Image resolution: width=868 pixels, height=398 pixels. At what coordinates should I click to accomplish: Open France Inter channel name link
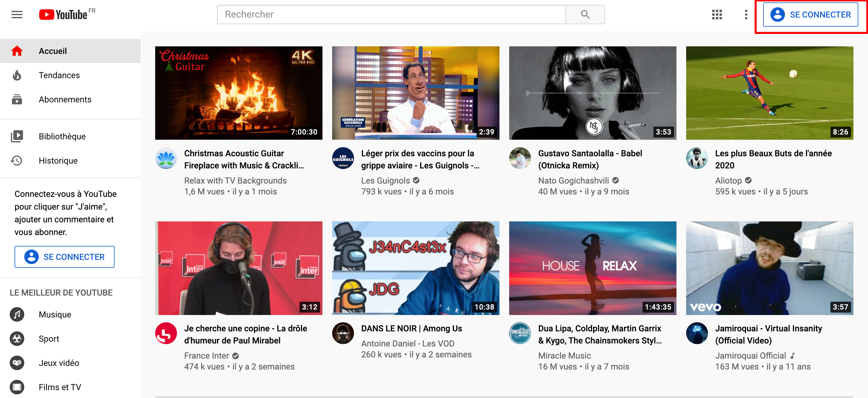pyautogui.click(x=206, y=356)
